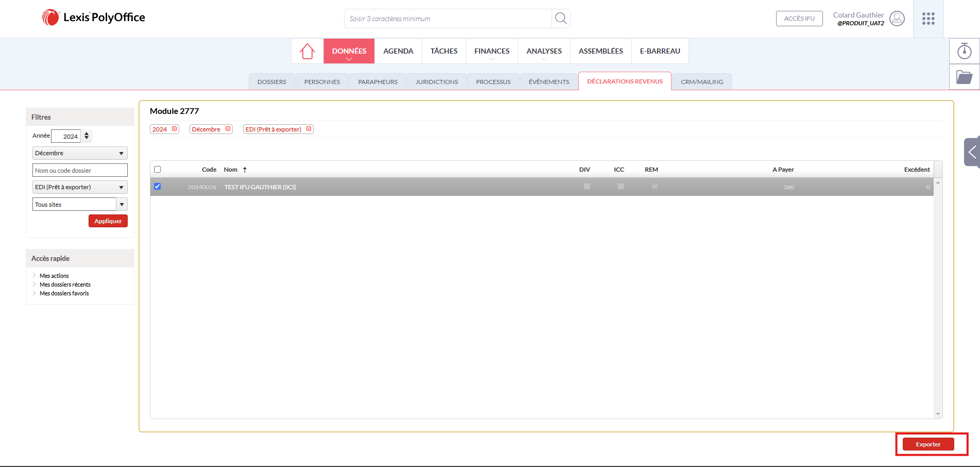Open the Décembre month dropdown

pos(80,153)
